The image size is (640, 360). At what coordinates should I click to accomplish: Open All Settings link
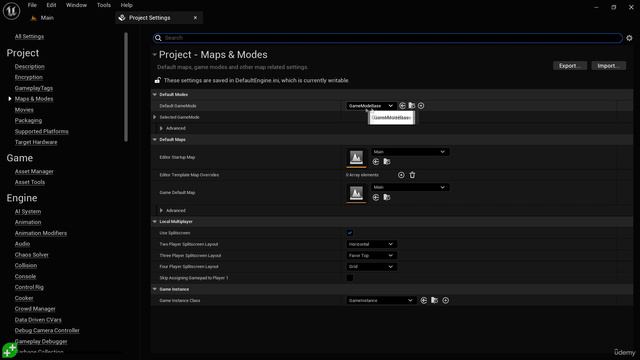point(29,36)
